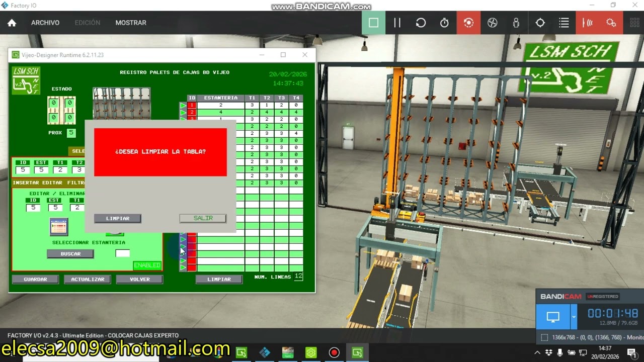Open the database table icon in editar panel
The image size is (644, 362).
click(x=59, y=227)
